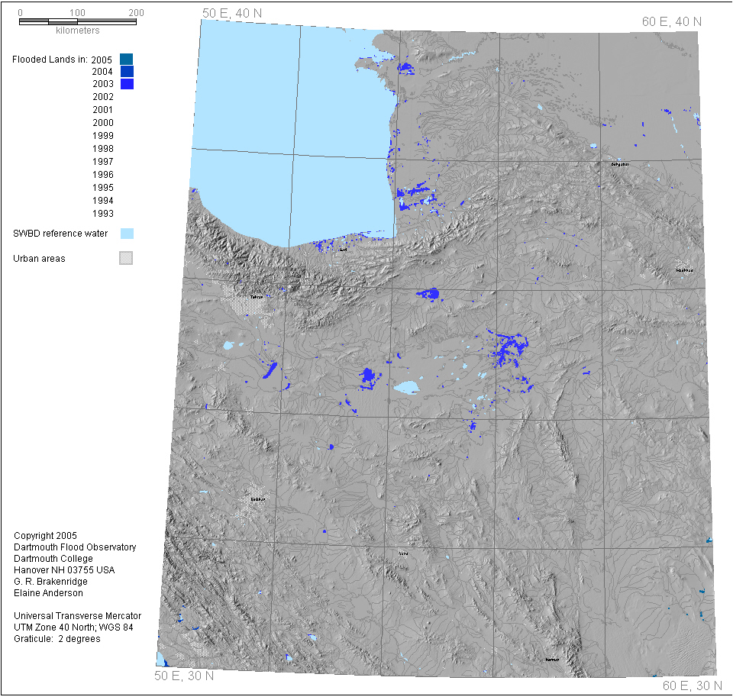Pick the 2003 flood legend swatch
Viewport: 733px width, 700px height.
127,84
